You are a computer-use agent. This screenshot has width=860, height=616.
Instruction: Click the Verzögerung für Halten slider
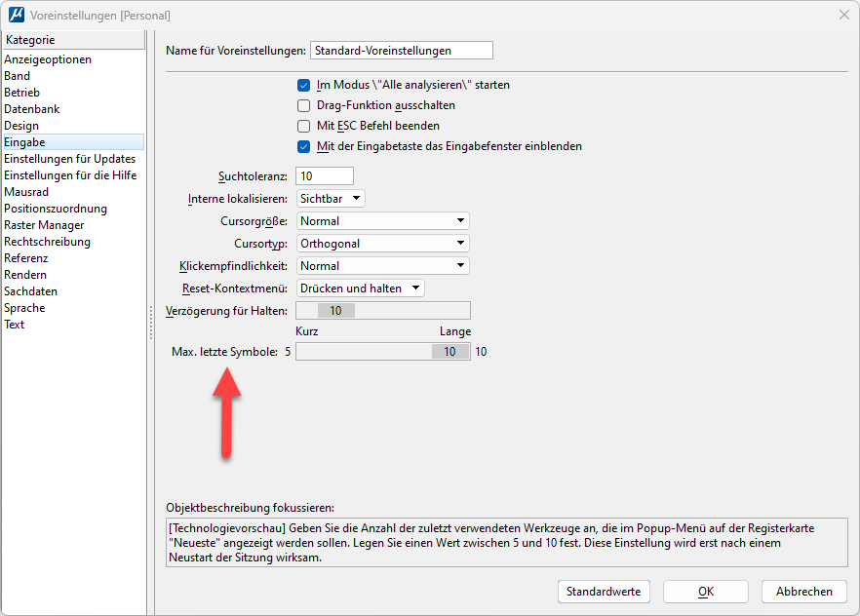click(x=383, y=311)
